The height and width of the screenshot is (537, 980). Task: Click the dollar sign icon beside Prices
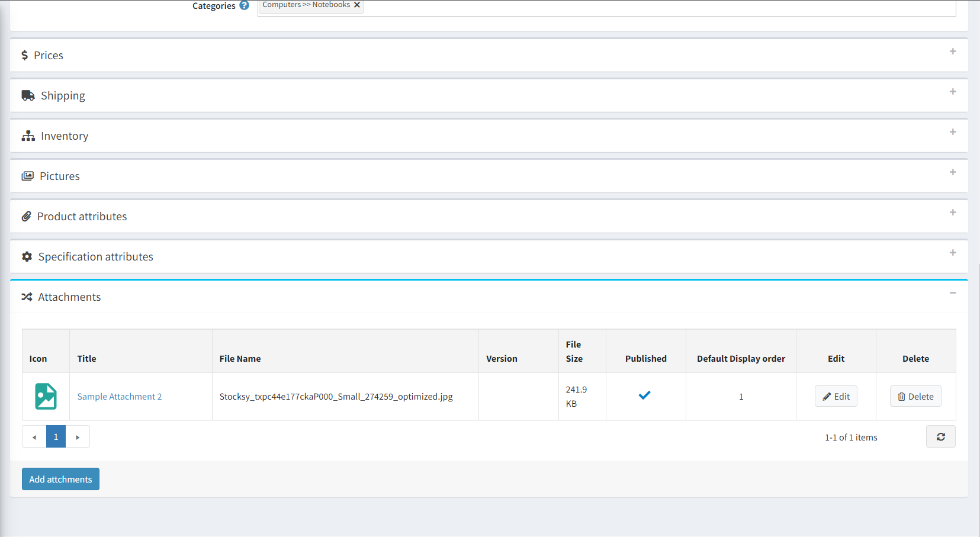click(24, 55)
